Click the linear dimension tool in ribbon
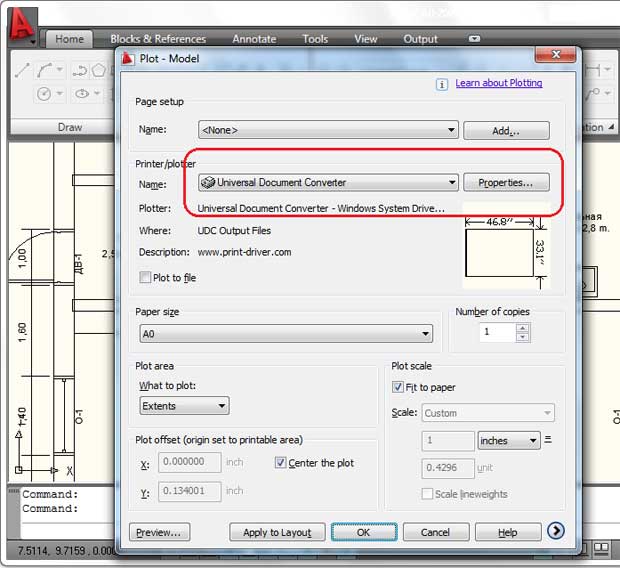620x568 pixels. pyautogui.click(x=593, y=70)
